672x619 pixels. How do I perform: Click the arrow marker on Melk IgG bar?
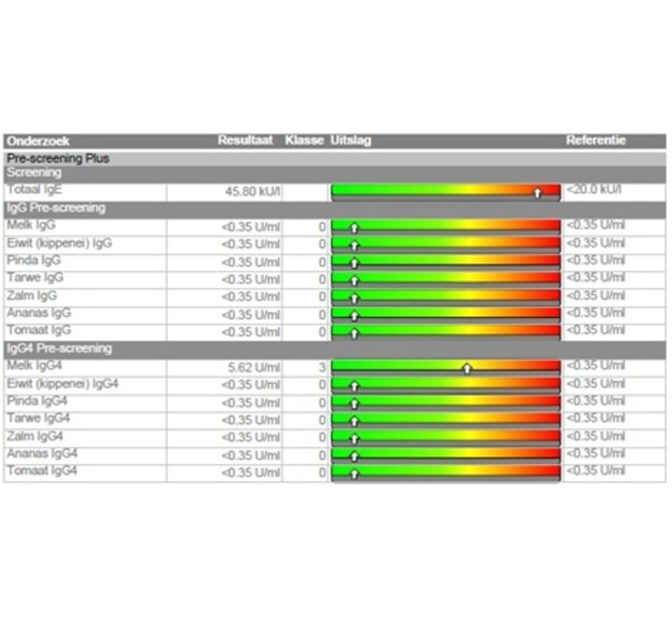(354, 227)
